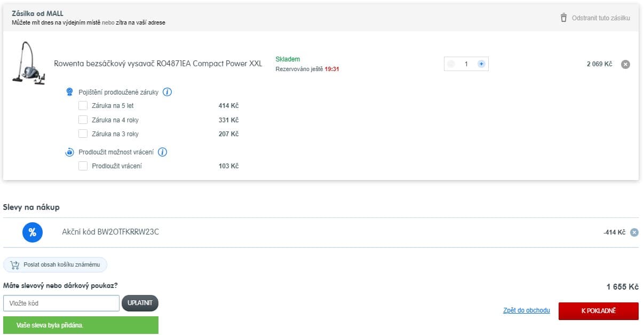Image resolution: width=644 pixels, height=335 pixels.
Task: Click the 331 Kč warranty price
Action: point(228,120)
